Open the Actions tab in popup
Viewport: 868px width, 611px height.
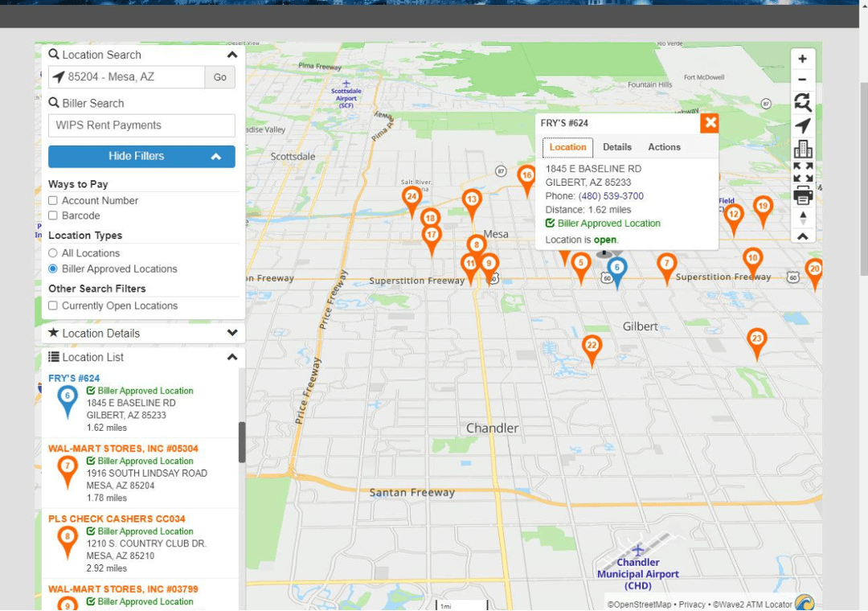(x=664, y=147)
